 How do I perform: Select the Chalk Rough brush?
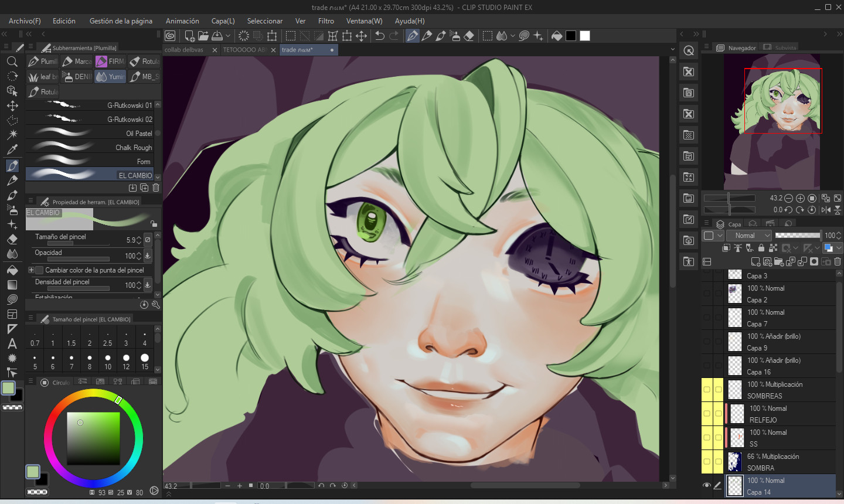(x=90, y=148)
